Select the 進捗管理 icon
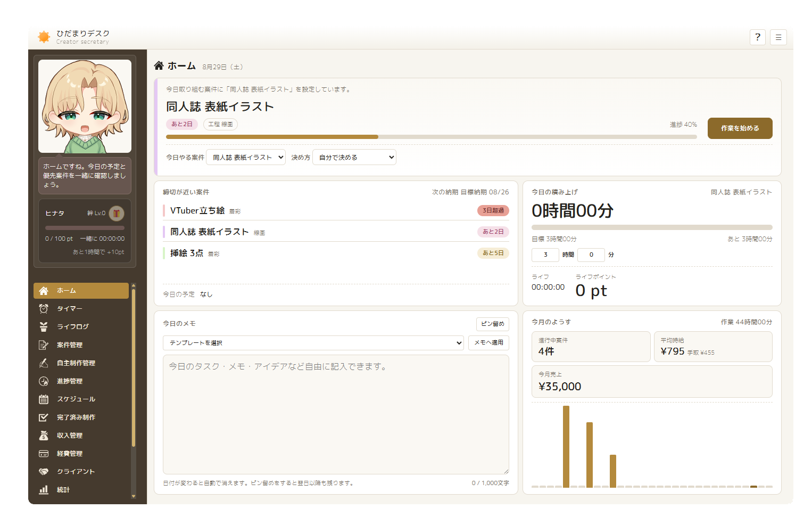The height and width of the screenshot is (525, 812). click(44, 381)
